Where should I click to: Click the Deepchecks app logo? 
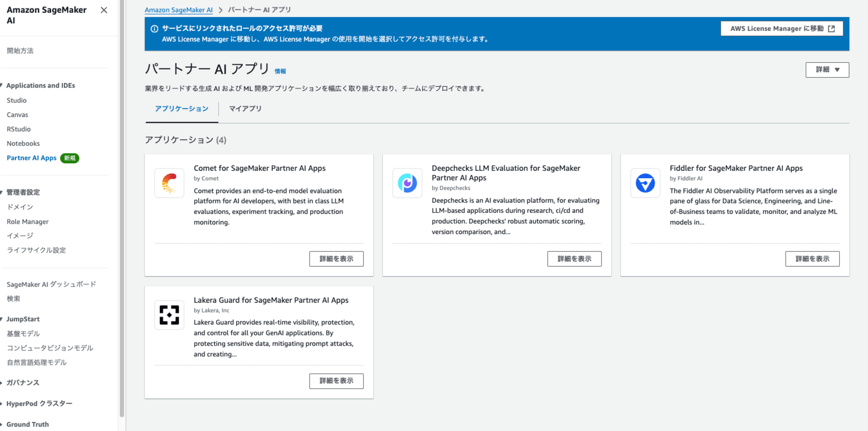407,183
